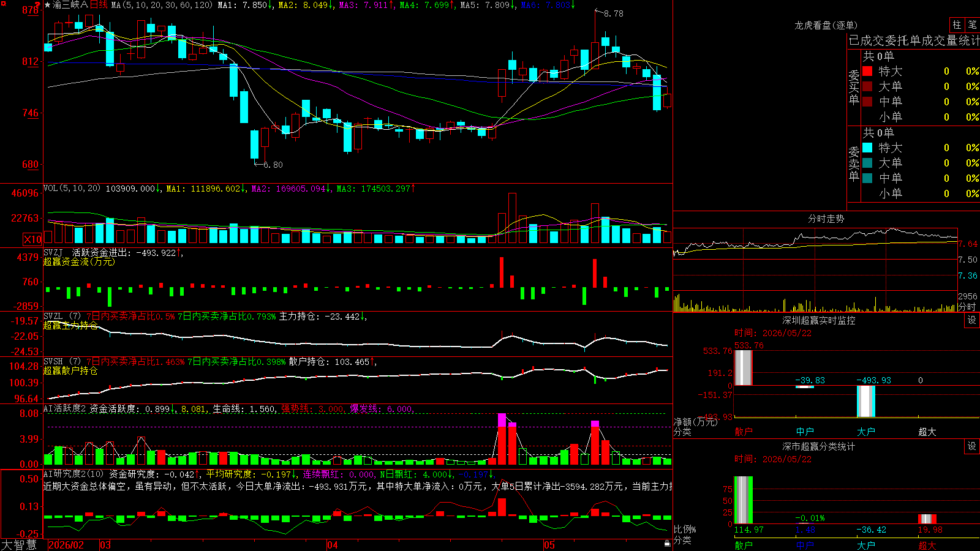This screenshot has width=980, height=551.
Task: Select the AI活跃度2 indicator label
Action: tap(65, 408)
